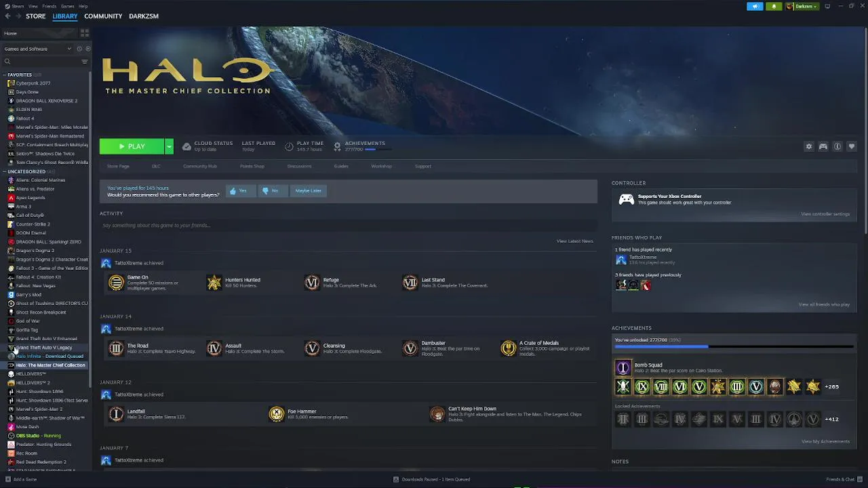Image resolution: width=868 pixels, height=488 pixels.
Task: Show game info icon
Action: coord(837,146)
